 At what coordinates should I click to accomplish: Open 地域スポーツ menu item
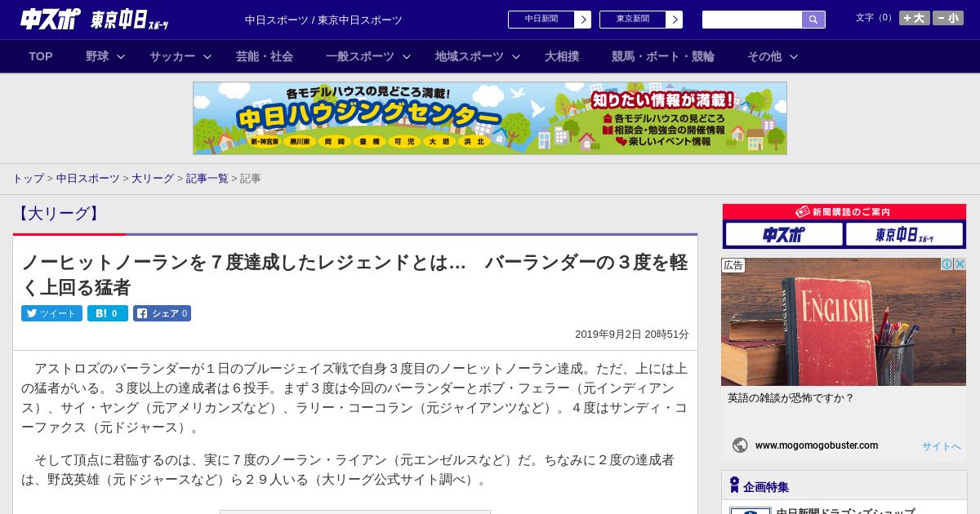click(x=470, y=56)
